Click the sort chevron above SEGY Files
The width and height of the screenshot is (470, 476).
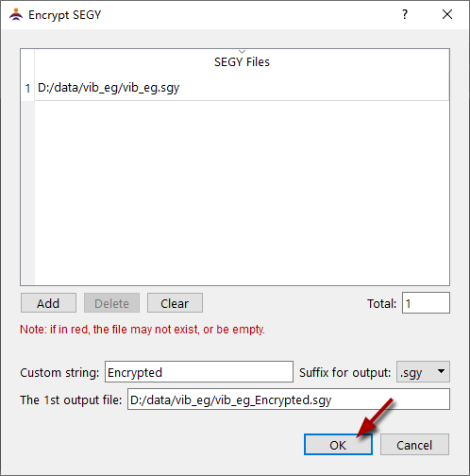[x=242, y=51]
